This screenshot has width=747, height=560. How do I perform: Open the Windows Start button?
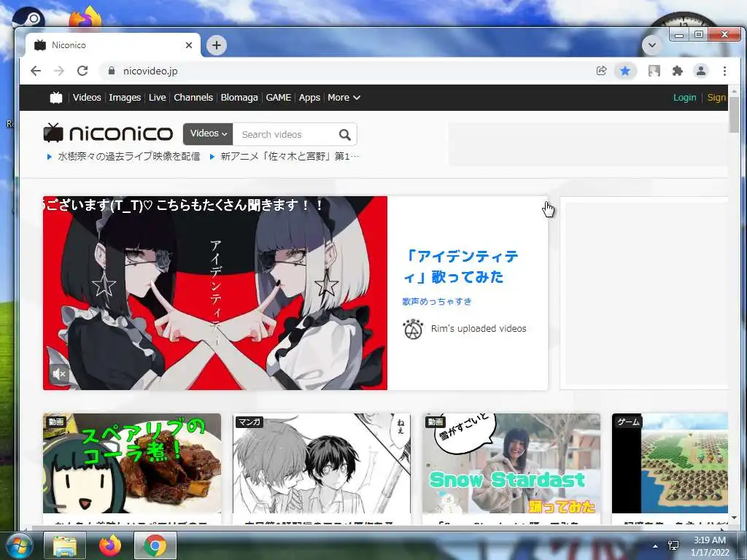coord(18,546)
